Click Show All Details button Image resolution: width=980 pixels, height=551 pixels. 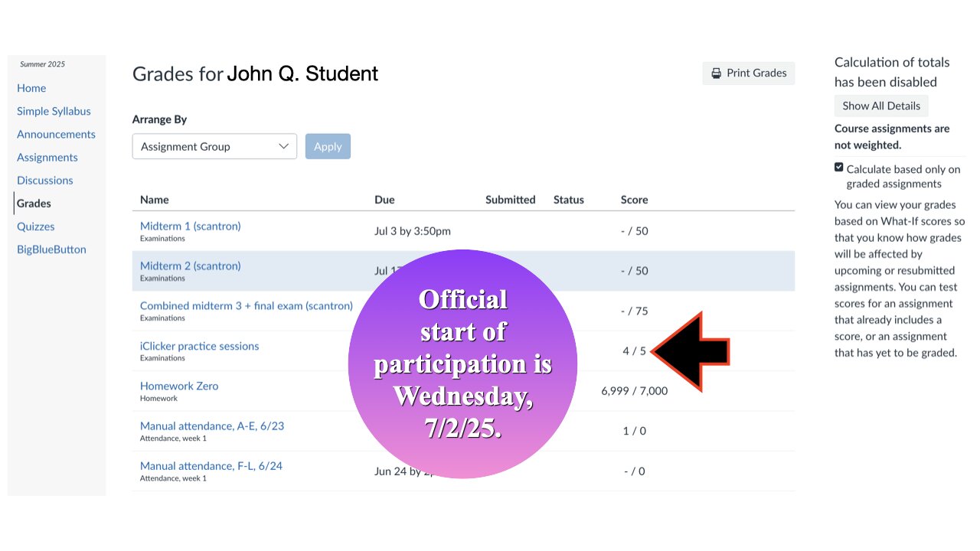[x=881, y=106]
